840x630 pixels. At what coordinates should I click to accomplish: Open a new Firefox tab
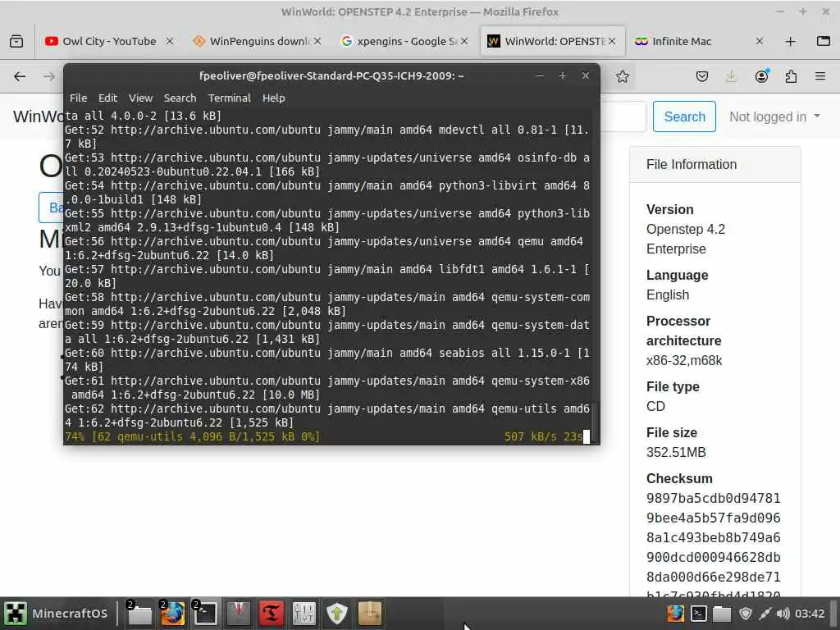tap(790, 41)
